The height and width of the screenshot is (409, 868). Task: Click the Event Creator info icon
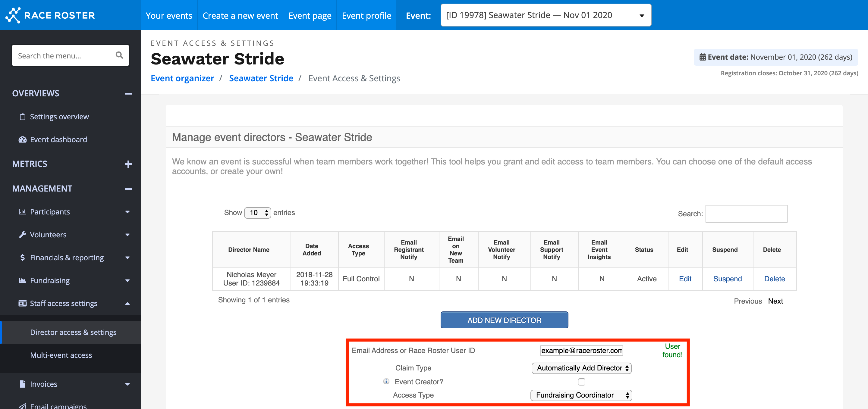click(x=386, y=381)
